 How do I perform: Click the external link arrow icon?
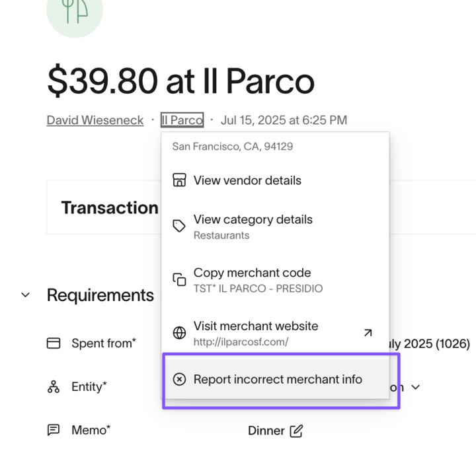click(368, 333)
